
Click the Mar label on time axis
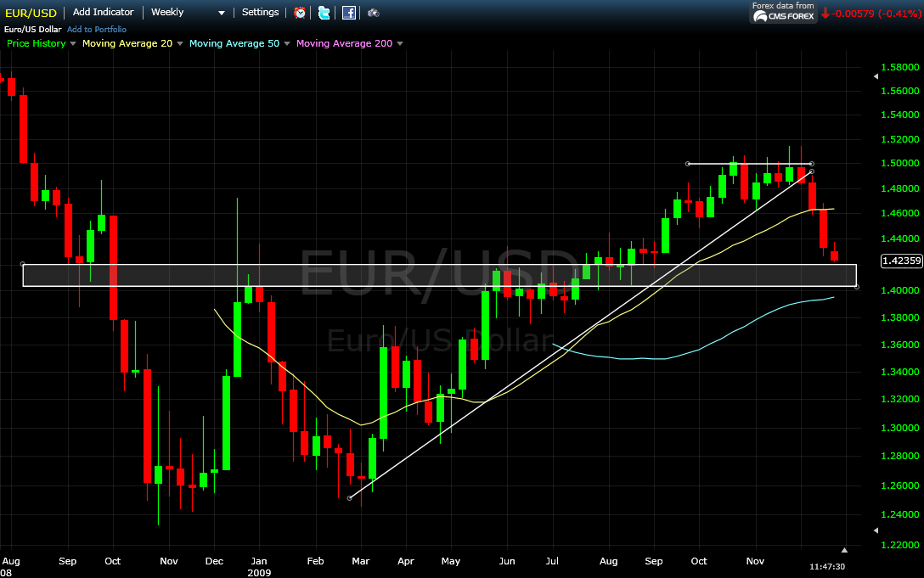pyautogui.click(x=361, y=561)
